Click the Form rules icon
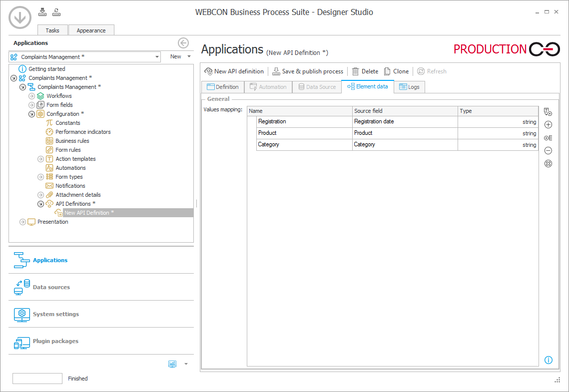 pyautogui.click(x=49, y=150)
